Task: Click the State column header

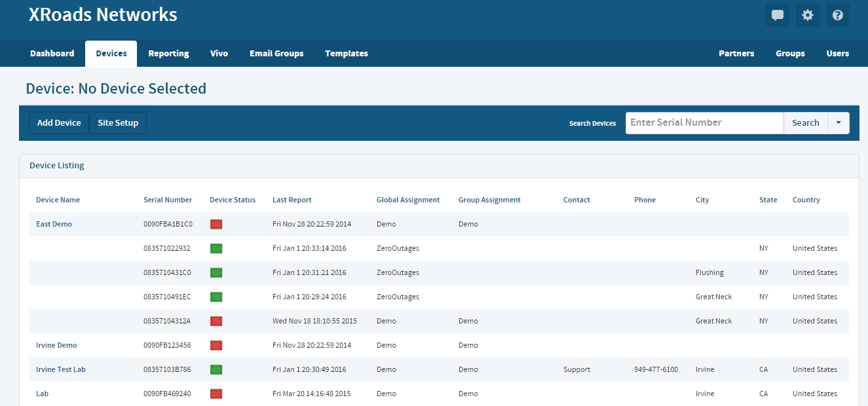Action: click(768, 200)
